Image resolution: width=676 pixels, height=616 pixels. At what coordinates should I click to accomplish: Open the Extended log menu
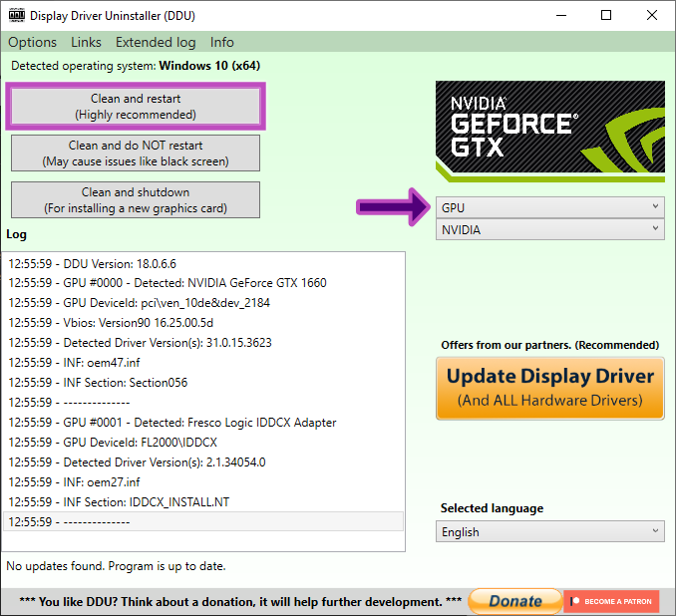click(x=156, y=42)
